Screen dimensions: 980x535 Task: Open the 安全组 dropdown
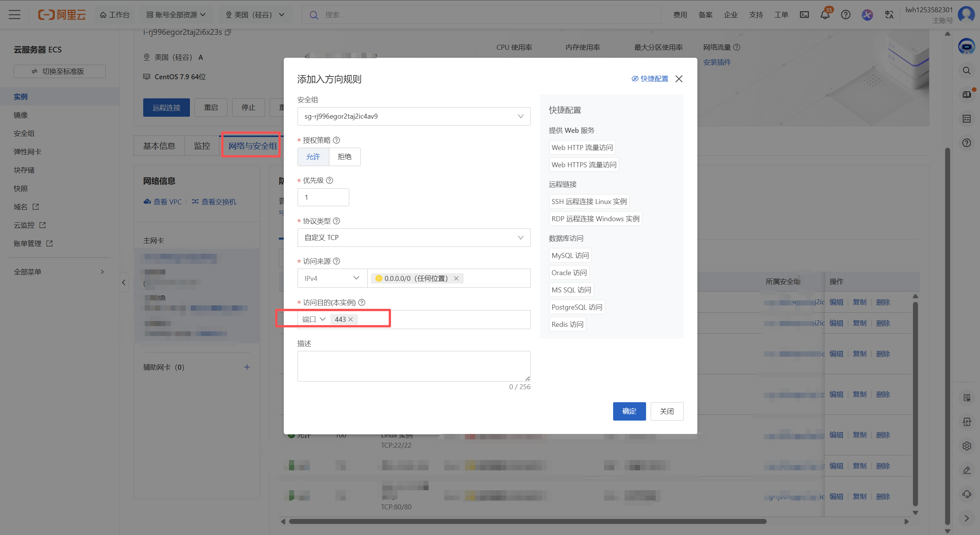414,116
